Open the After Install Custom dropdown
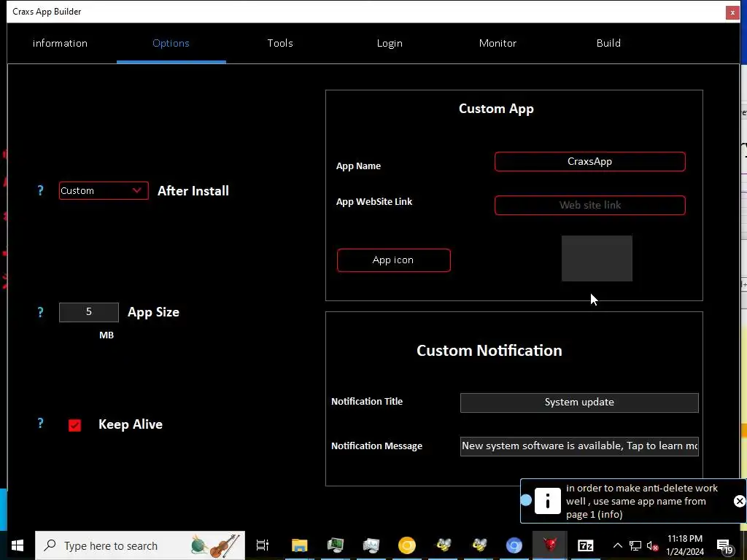Image resolution: width=747 pixels, height=560 pixels. (104, 191)
